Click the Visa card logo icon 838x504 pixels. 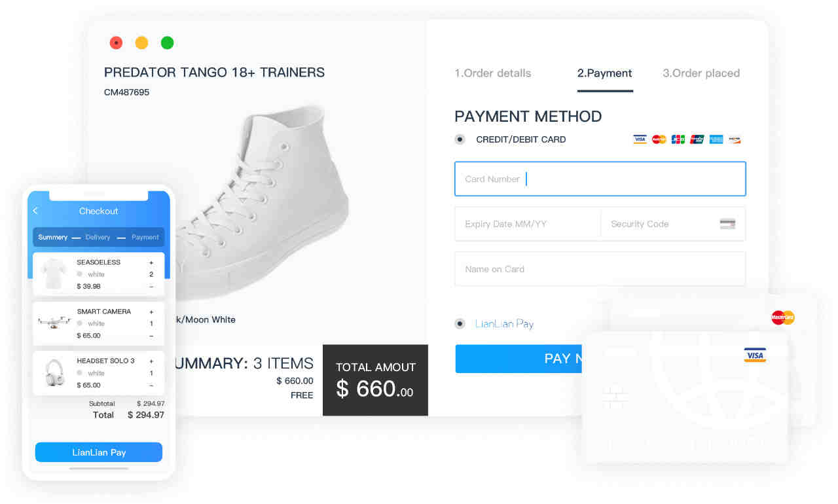640,139
